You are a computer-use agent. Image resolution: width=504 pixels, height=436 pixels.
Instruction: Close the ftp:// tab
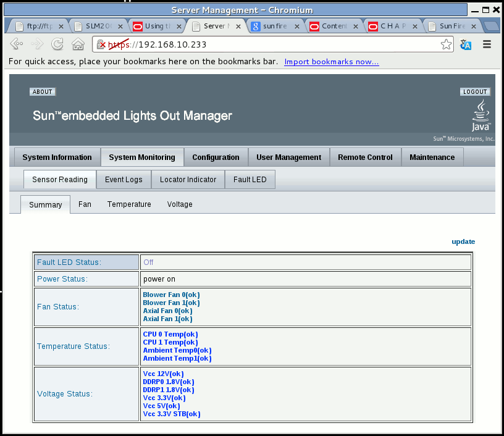click(x=61, y=27)
